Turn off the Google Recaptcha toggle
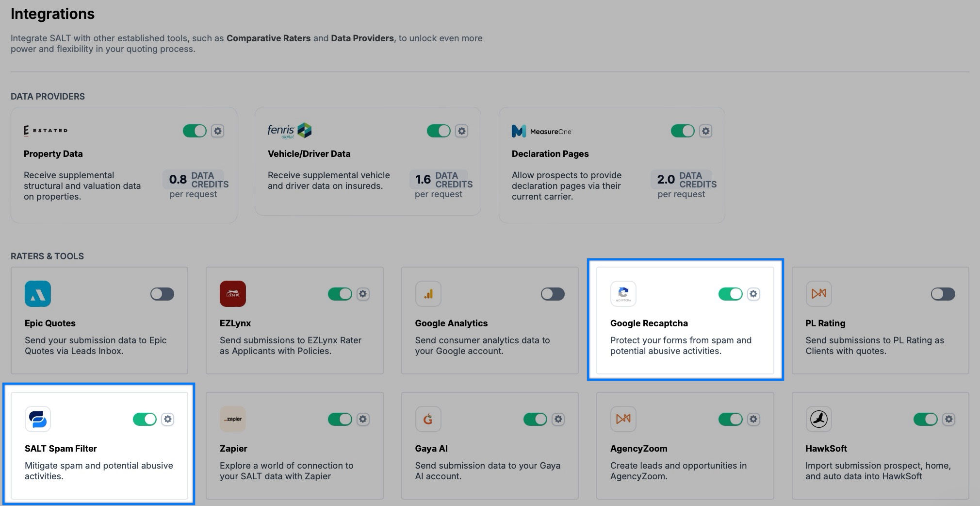 click(730, 294)
